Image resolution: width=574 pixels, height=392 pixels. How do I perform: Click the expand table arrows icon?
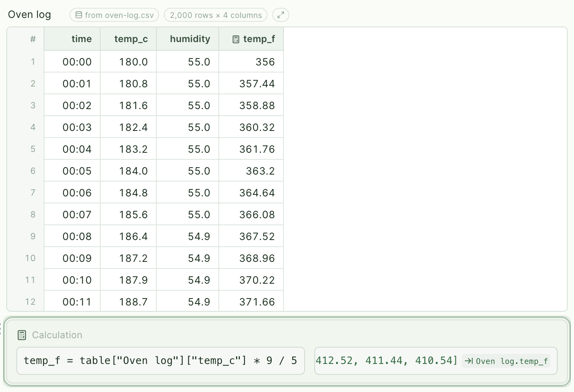pos(281,15)
